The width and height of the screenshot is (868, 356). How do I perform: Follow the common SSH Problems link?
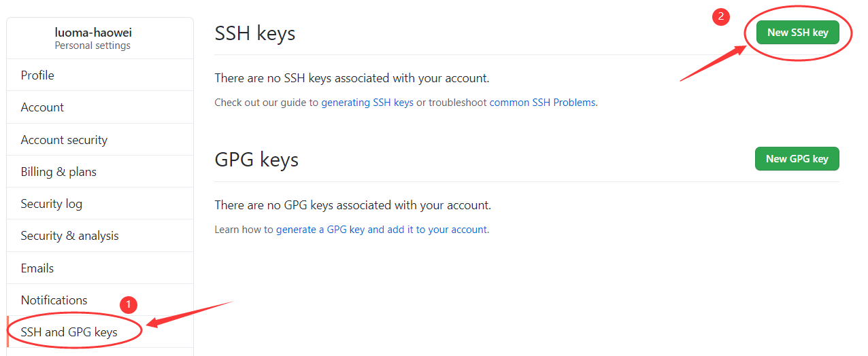click(x=542, y=103)
